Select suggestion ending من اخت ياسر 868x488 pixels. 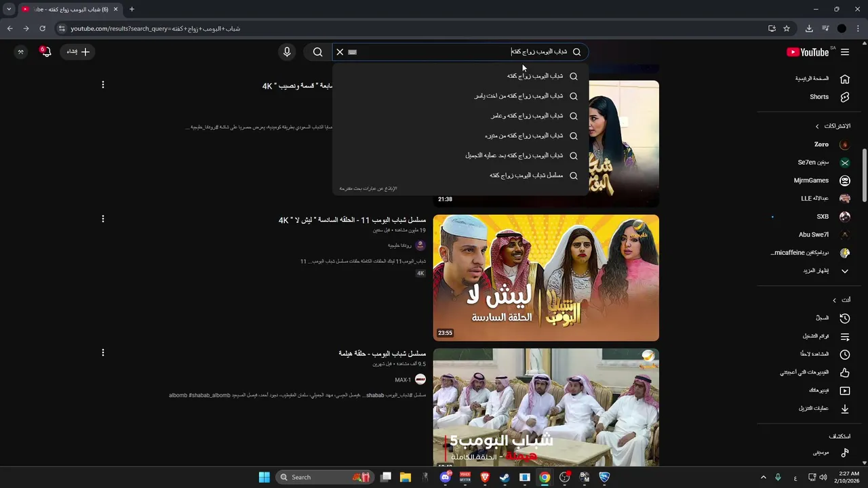tap(460, 96)
